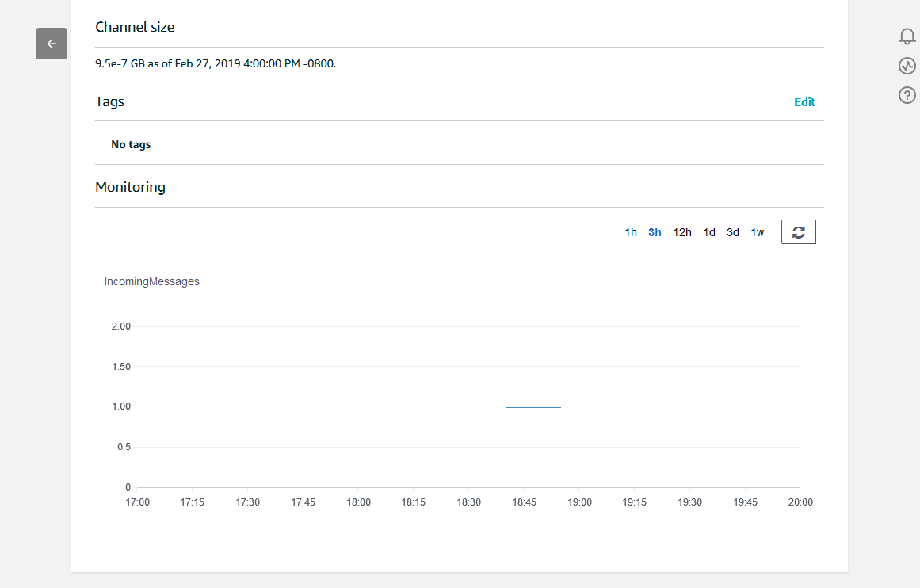The width and height of the screenshot is (920, 588).
Task: Click the Tags section heading
Action: [109, 101]
